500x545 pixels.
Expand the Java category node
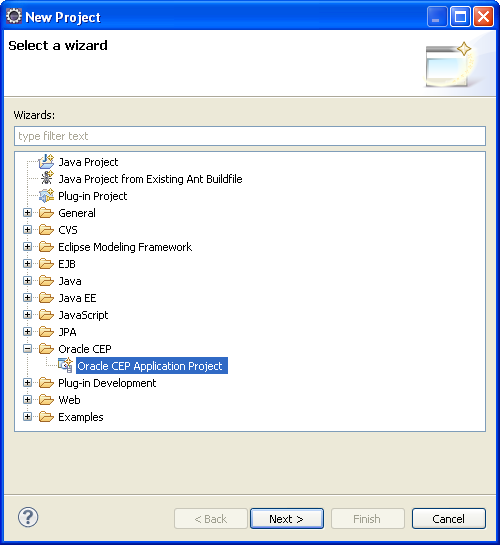27,281
